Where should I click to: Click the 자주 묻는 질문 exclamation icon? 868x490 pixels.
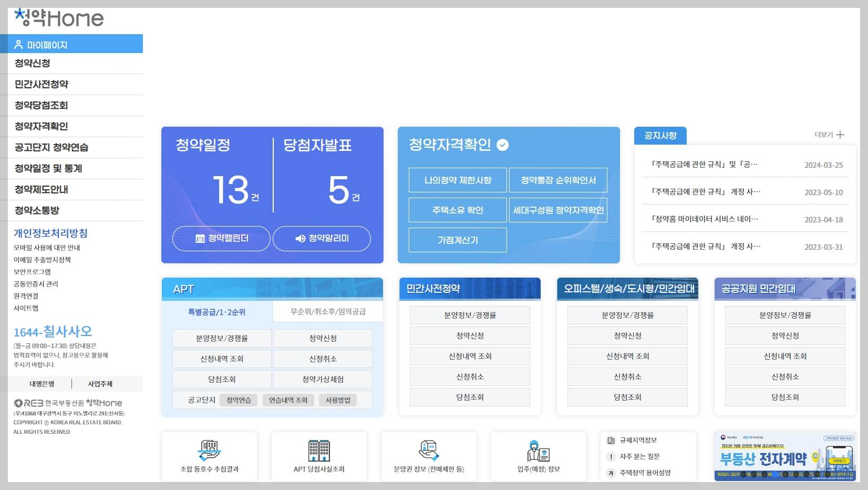point(611,457)
